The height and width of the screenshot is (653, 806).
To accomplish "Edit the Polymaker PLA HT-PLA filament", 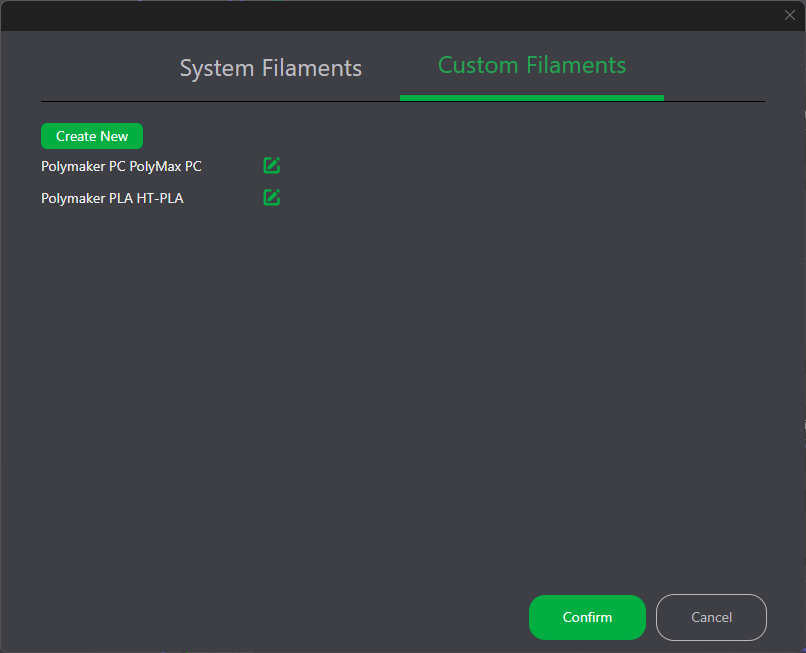I will [271, 197].
